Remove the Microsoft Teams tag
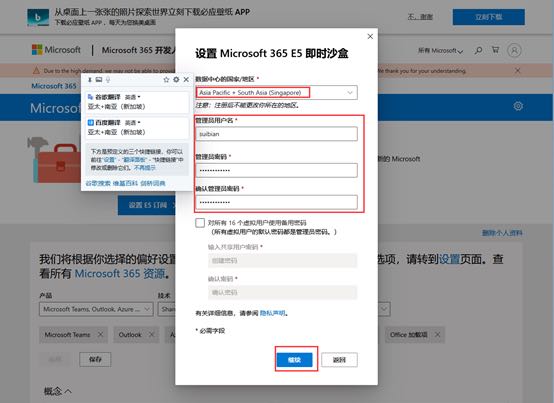This screenshot has height=403, width=554. [x=100, y=334]
